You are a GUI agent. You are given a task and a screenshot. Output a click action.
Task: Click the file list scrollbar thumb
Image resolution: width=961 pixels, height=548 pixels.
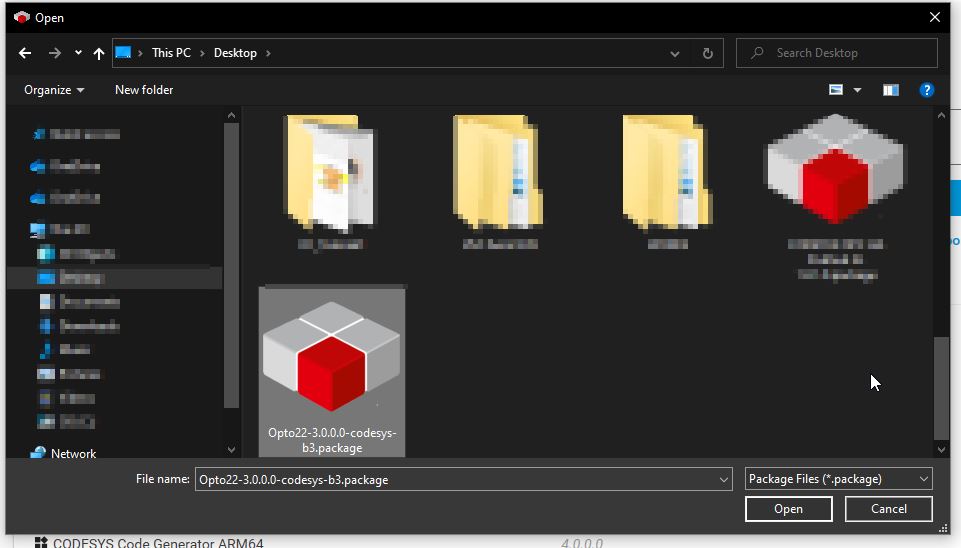pyautogui.click(x=941, y=388)
